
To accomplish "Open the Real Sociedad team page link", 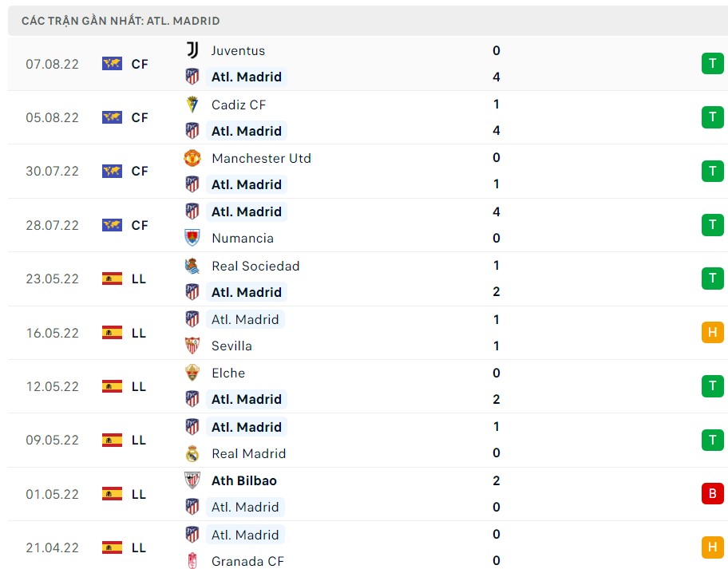I will coord(255,266).
